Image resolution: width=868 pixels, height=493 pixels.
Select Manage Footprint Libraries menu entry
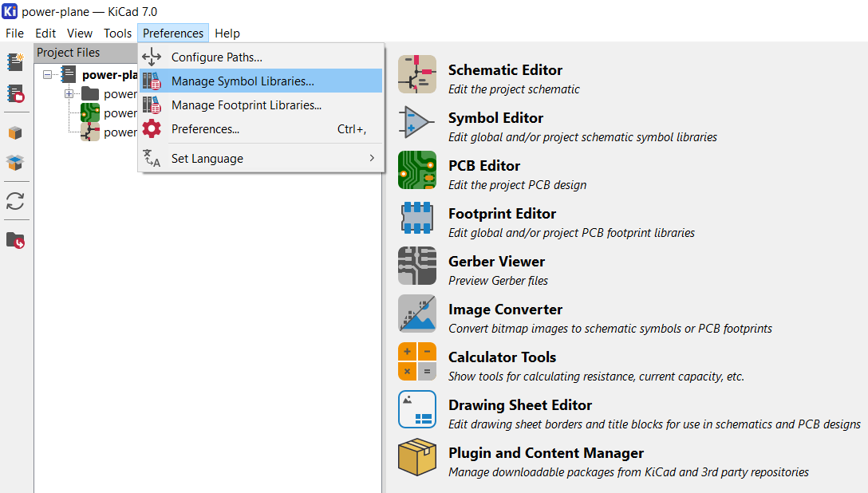(247, 105)
